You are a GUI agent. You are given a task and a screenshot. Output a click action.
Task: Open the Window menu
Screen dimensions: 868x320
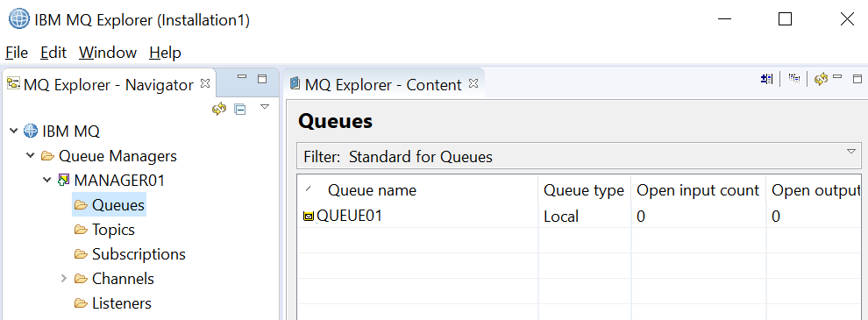(x=107, y=53)
